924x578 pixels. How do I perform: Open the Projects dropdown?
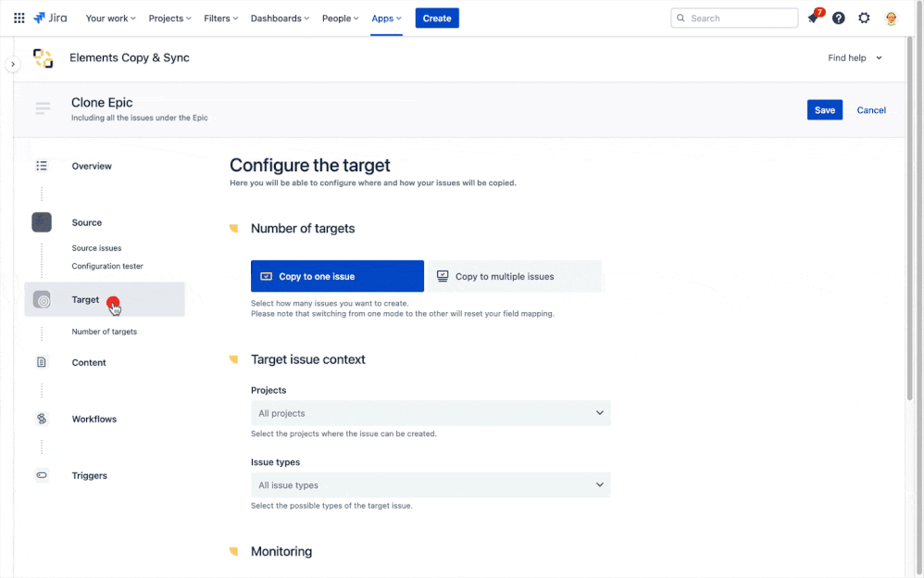431,413
